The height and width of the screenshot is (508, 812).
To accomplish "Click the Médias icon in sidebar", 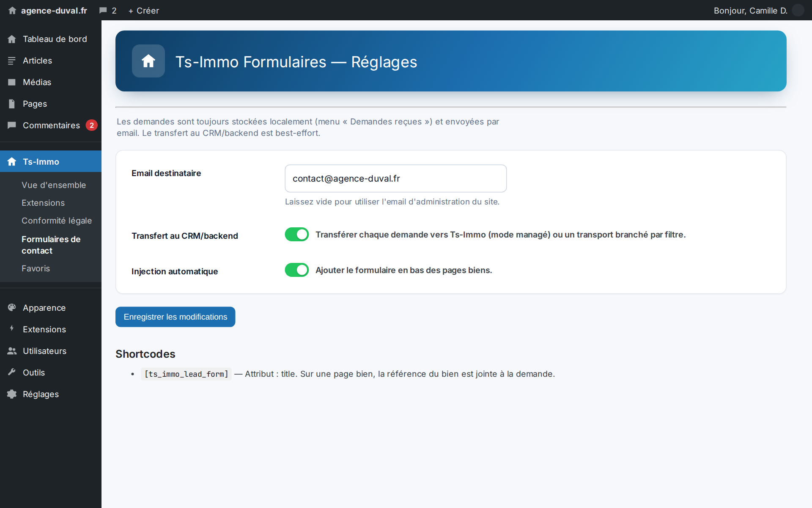I will 12,82.
